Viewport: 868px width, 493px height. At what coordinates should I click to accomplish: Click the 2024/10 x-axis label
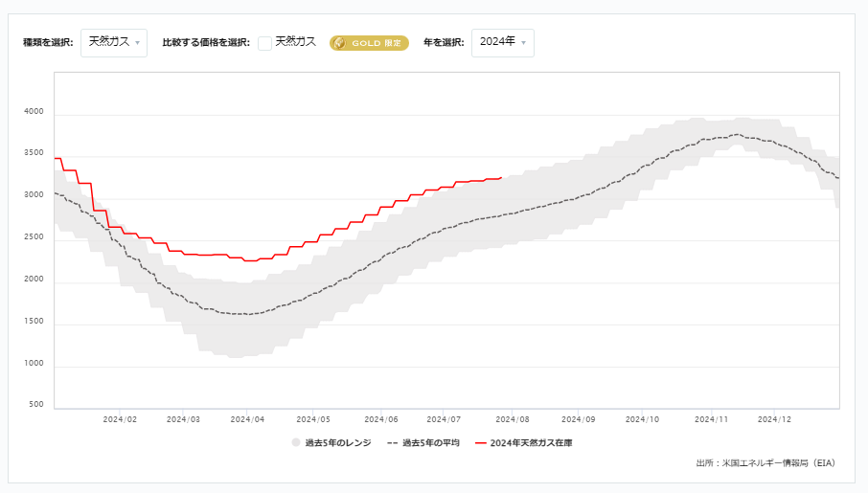(x=642, y=419)
